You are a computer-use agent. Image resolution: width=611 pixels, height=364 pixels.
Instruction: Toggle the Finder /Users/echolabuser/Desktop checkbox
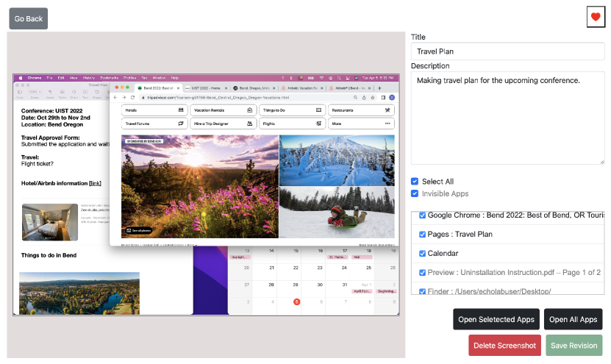pos(422,291)
